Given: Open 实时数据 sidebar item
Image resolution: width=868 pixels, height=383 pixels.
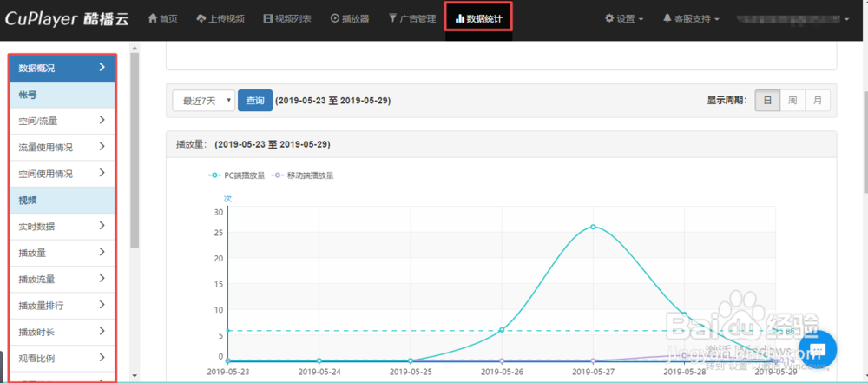Looking at the screenshot, I should click(62, 226).
